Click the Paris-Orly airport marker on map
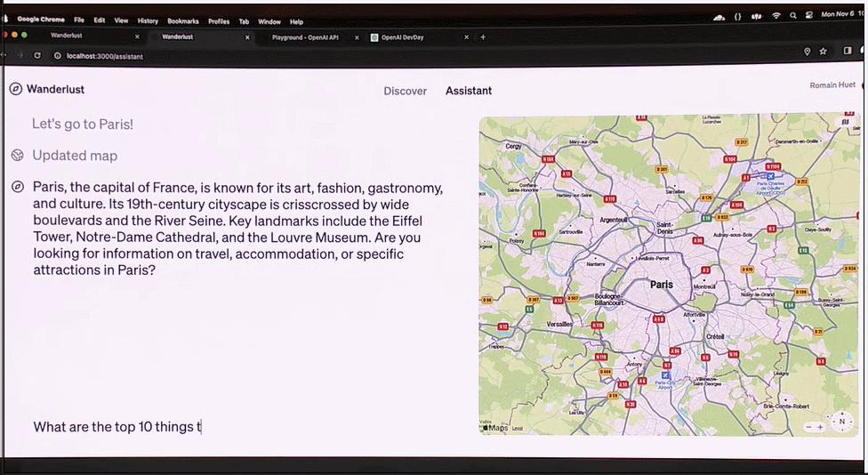Screen dimensions: 868x475 (667, 375)
